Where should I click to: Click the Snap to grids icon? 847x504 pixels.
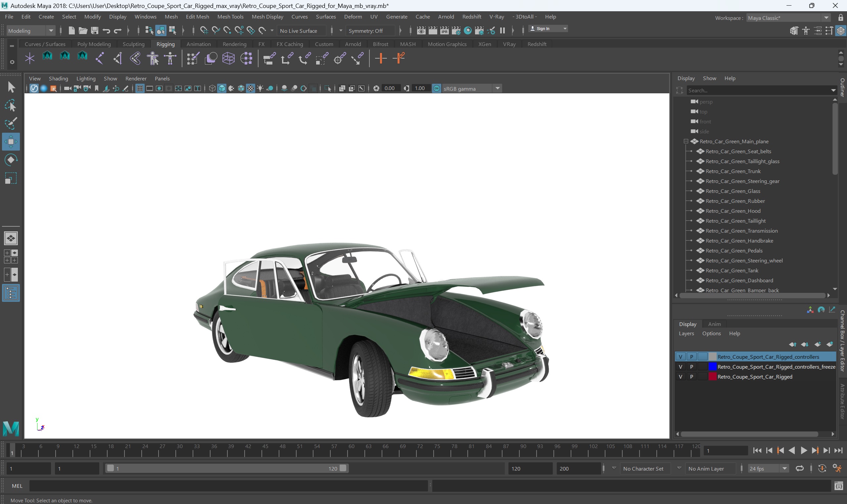204,30
